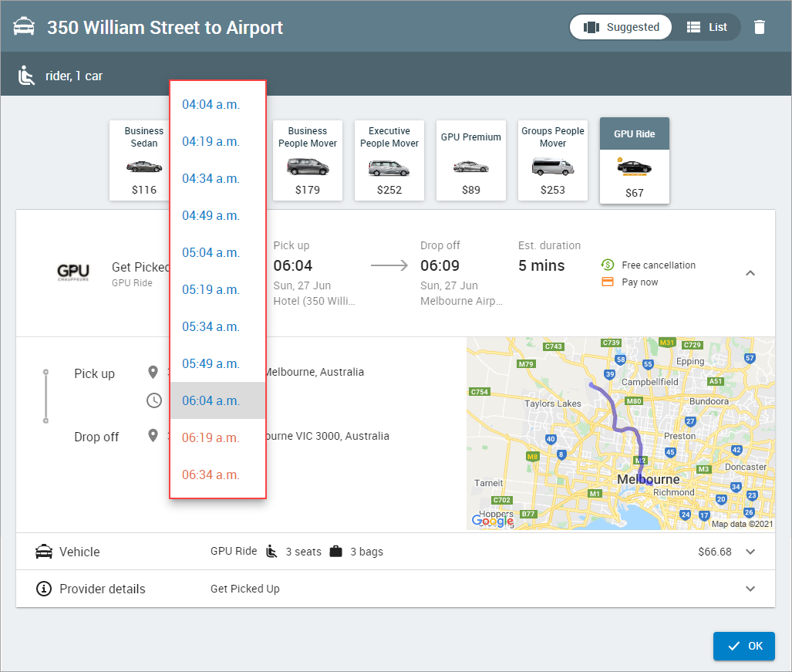Collapse the Get Picked Up ride details

pos(750,273)
